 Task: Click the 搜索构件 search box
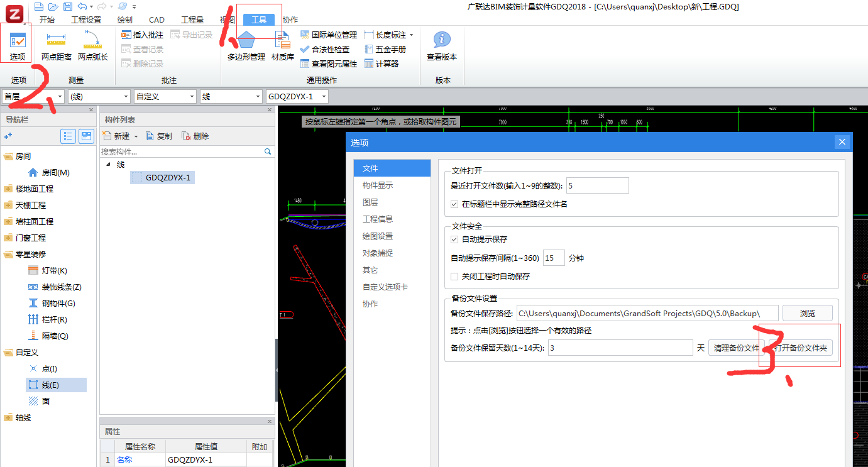point(182,151)
